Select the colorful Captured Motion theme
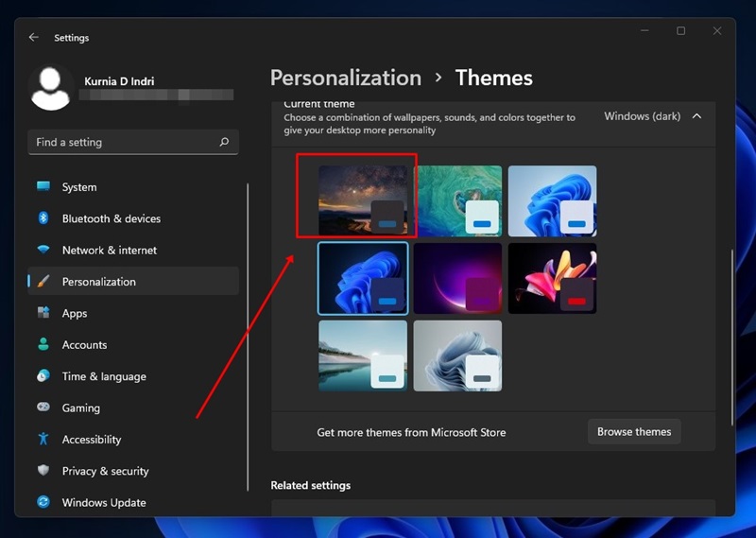This screenshot has width=756, height=538. [552, 278]
